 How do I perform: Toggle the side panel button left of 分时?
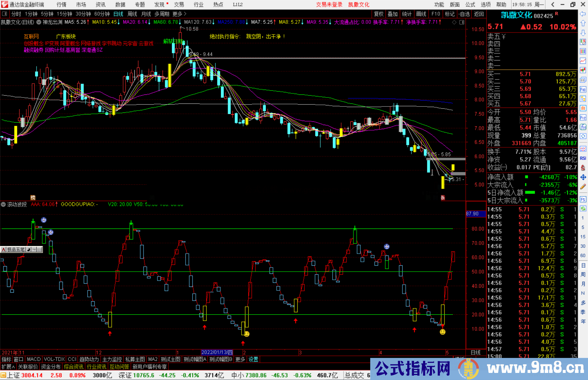click(5, 14)
